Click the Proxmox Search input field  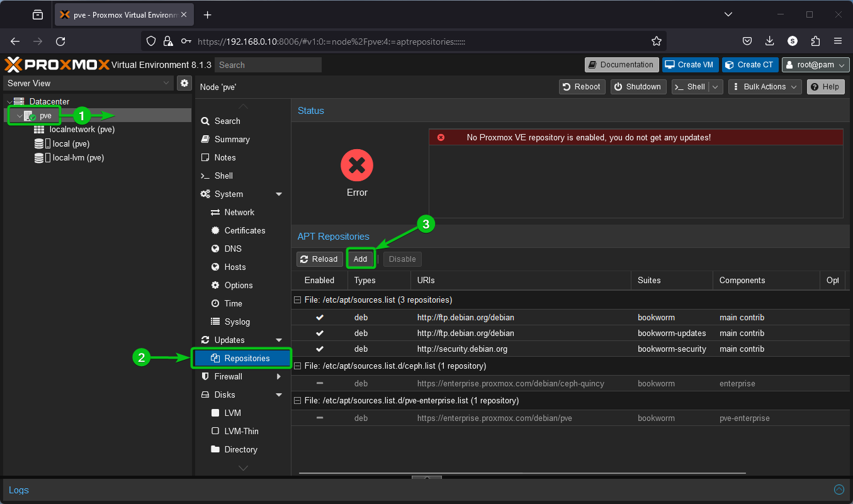(x=268, y=65)
